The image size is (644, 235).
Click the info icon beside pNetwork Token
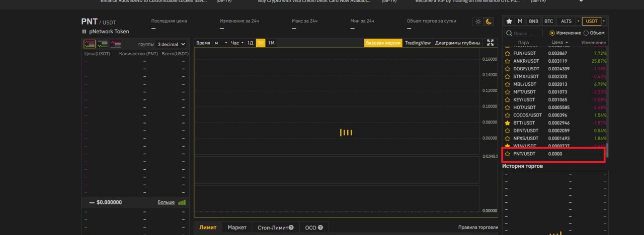pos(84,32)
